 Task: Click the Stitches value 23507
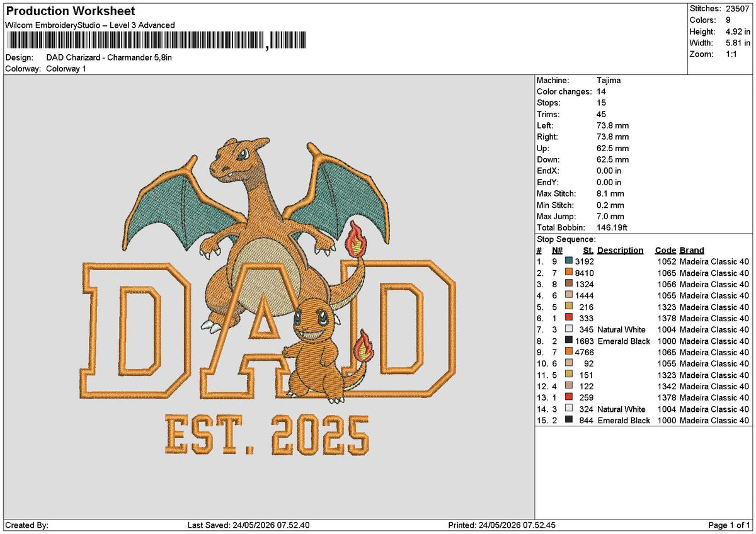coord(738,9)
